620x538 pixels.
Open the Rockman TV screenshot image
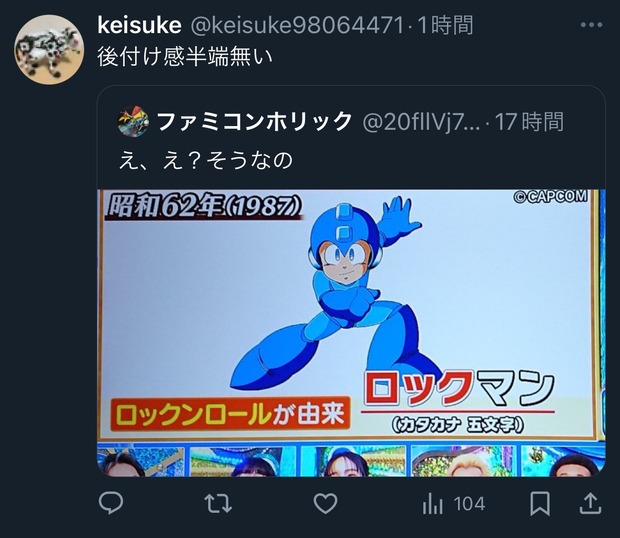pyautogui.click(x=351, y=333)
